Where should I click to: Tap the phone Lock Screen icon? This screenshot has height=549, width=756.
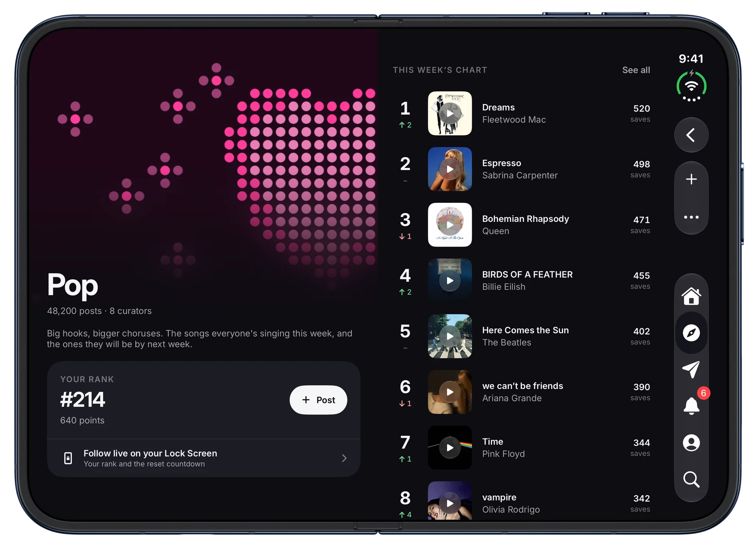(x=68, y=458)
